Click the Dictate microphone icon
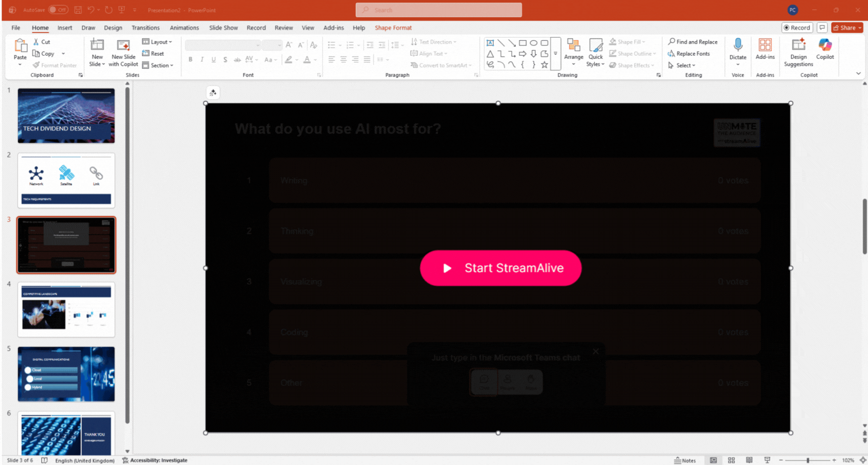Image resolution: width=868 pixels, height=465 pixels. pyautogui.click(x=738, y=45)
